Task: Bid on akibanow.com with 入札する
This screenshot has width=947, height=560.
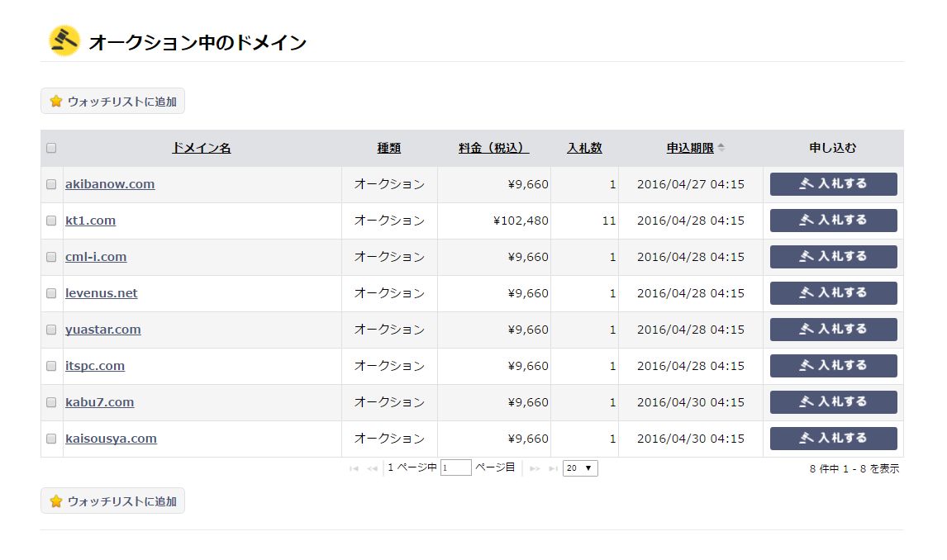Action: 834,184
